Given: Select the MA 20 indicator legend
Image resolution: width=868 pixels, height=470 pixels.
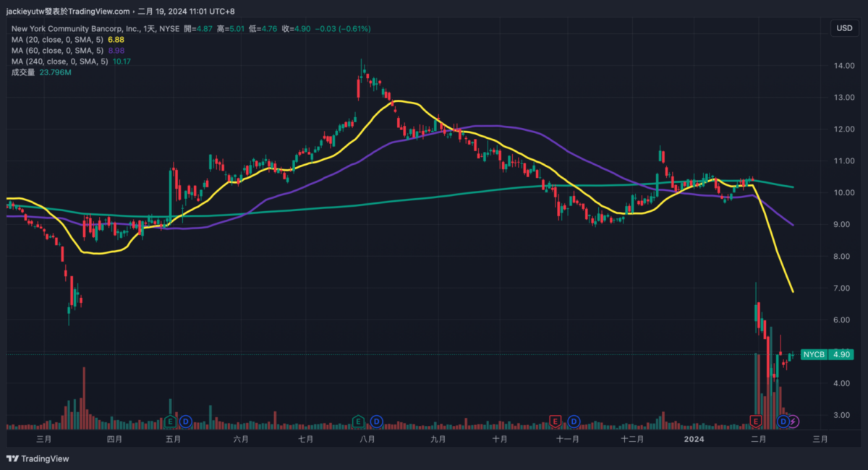Looking at the screenshot, I should 58,39.
